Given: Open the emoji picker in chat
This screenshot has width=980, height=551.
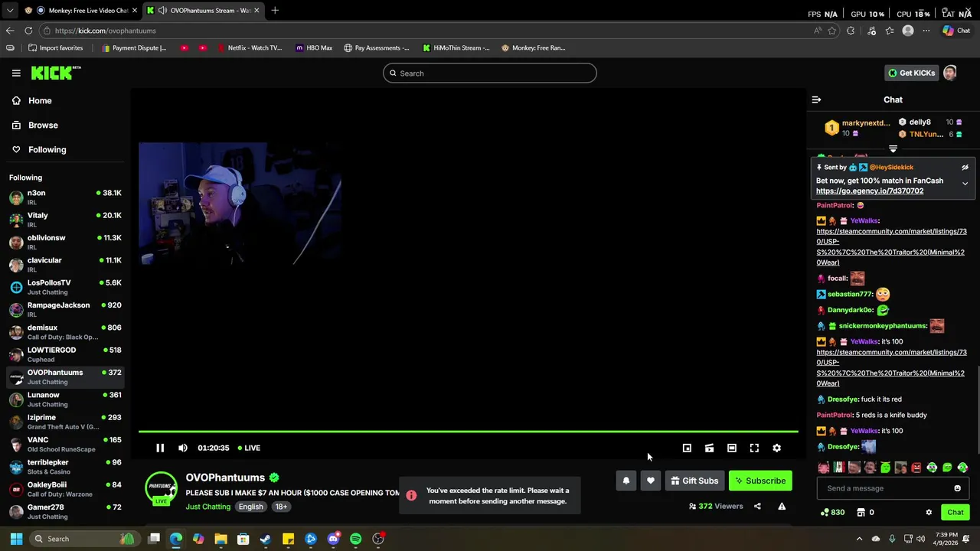Looking at the screenshot, I should click(x=957, y=488).
